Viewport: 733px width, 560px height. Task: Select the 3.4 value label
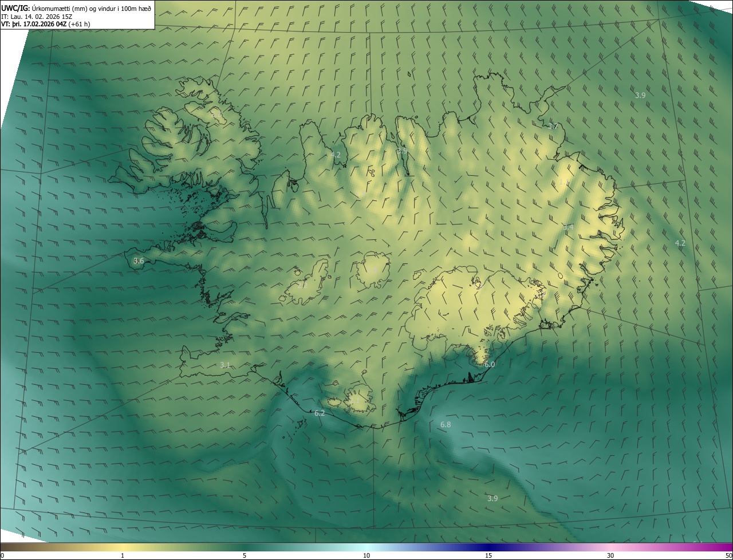(x=568, y=228)
